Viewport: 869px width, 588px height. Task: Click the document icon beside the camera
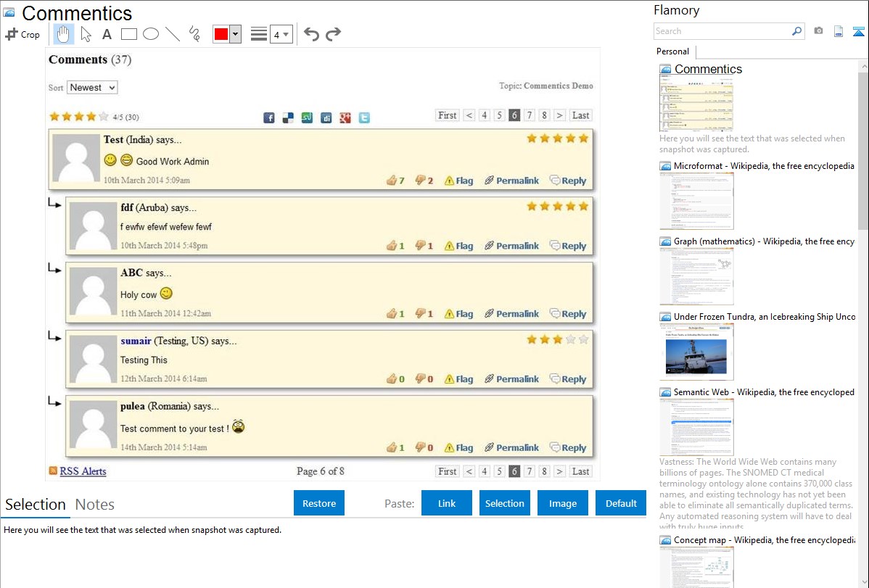tap(839, 31)
